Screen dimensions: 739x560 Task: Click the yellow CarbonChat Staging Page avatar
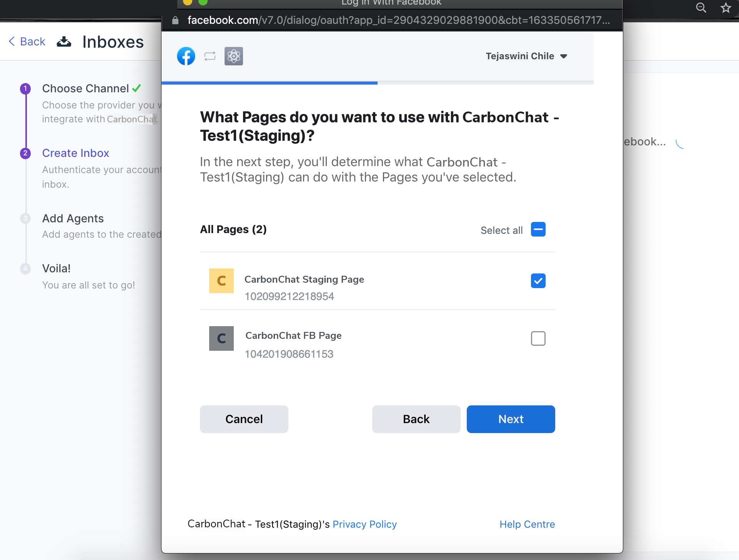(x=221, y=281)
